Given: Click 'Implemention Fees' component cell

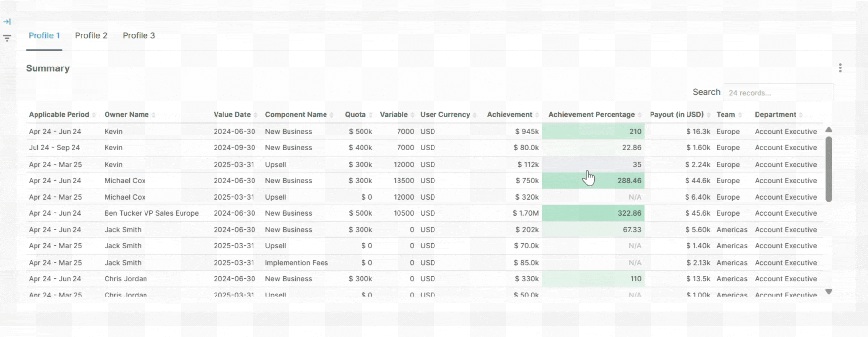Looking at the screenshot, I should click(x=296, y=262).
